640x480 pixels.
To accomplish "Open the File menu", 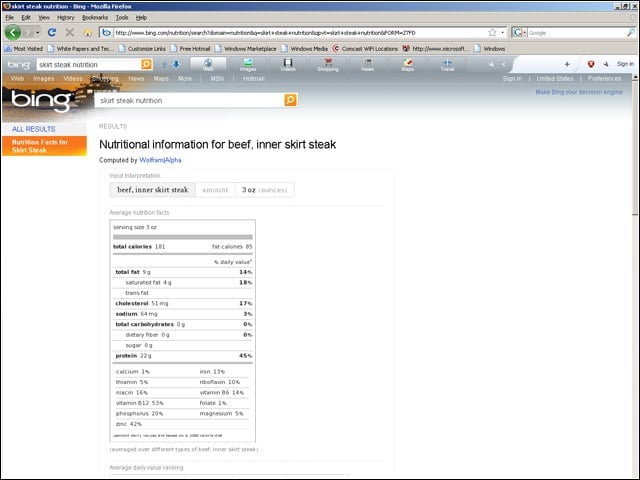I will (9, 18).
